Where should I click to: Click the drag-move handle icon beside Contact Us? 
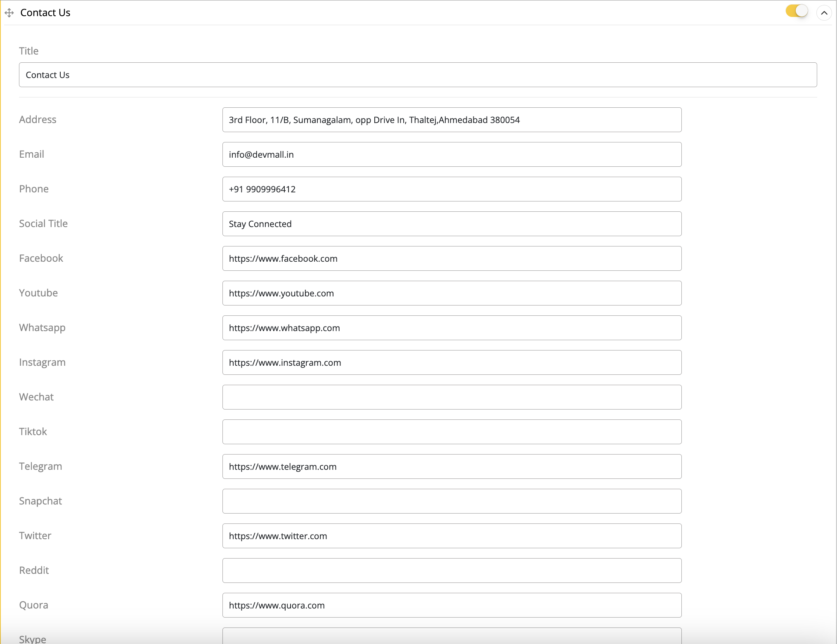click(9, 13)
